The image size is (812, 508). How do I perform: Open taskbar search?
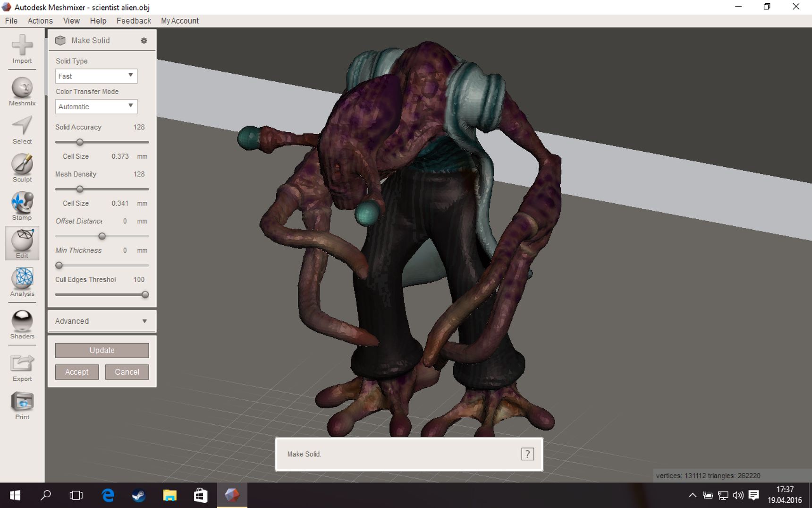[46, 495]
